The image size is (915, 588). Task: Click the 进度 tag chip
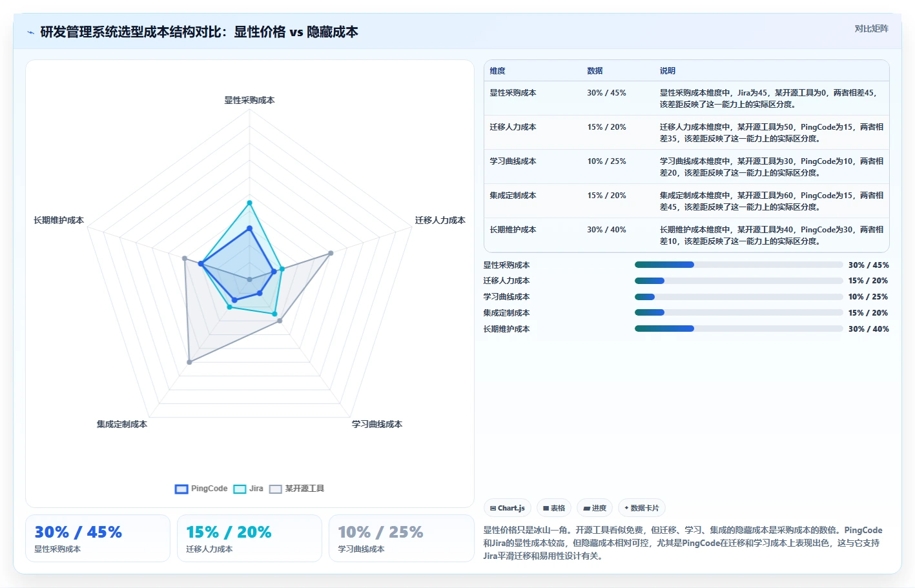pos(595,508)
